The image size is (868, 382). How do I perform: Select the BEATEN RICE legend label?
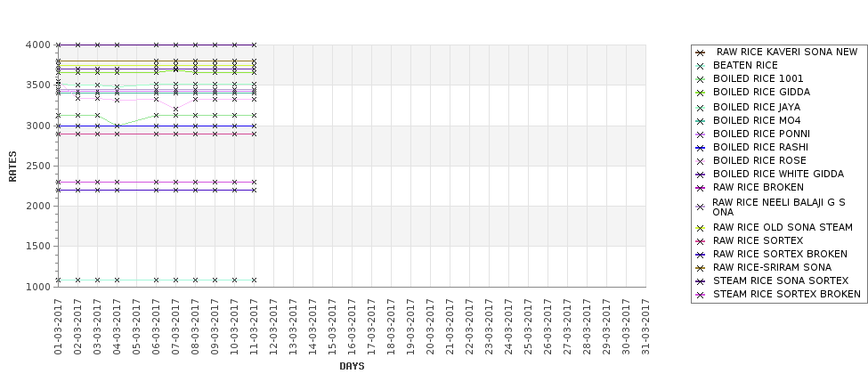tap(745, 65)
